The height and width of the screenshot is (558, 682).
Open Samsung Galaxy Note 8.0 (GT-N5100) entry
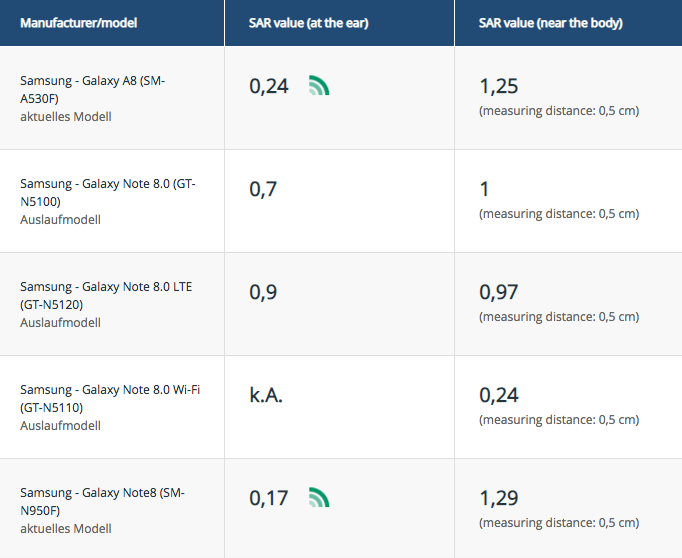pyautogui.click(x=107, y=192)
